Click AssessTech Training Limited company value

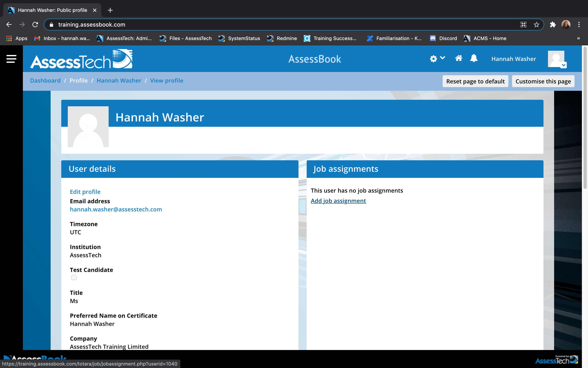(x=109, y=347)
